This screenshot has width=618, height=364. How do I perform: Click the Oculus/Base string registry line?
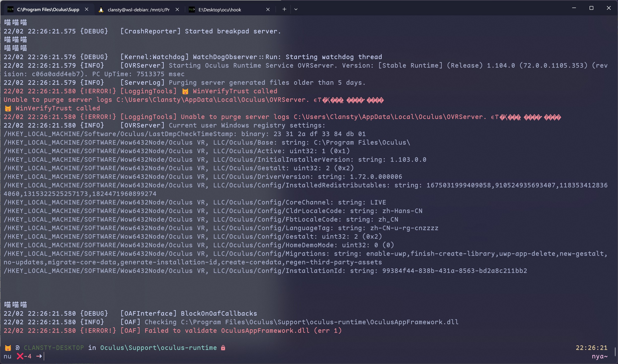pyautogui.click(x=207, y=142)
